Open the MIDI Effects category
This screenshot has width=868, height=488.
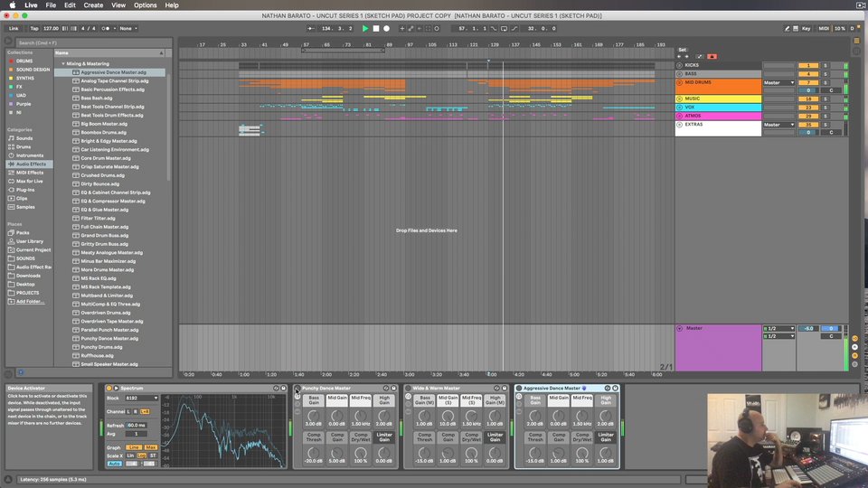point(29,173)
